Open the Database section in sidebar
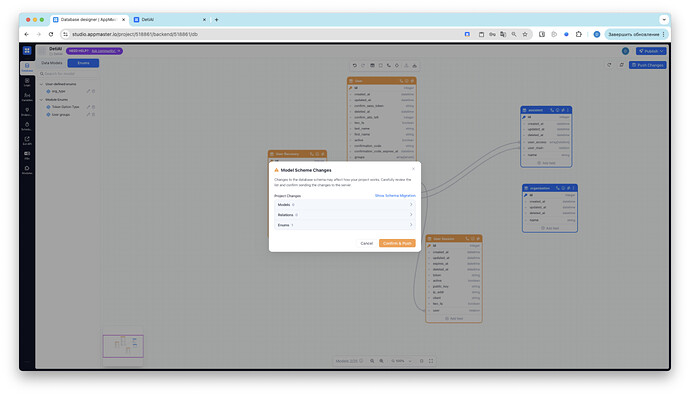Screen dimensions: 690x396 pyautogui.click(x=27, y=67)
